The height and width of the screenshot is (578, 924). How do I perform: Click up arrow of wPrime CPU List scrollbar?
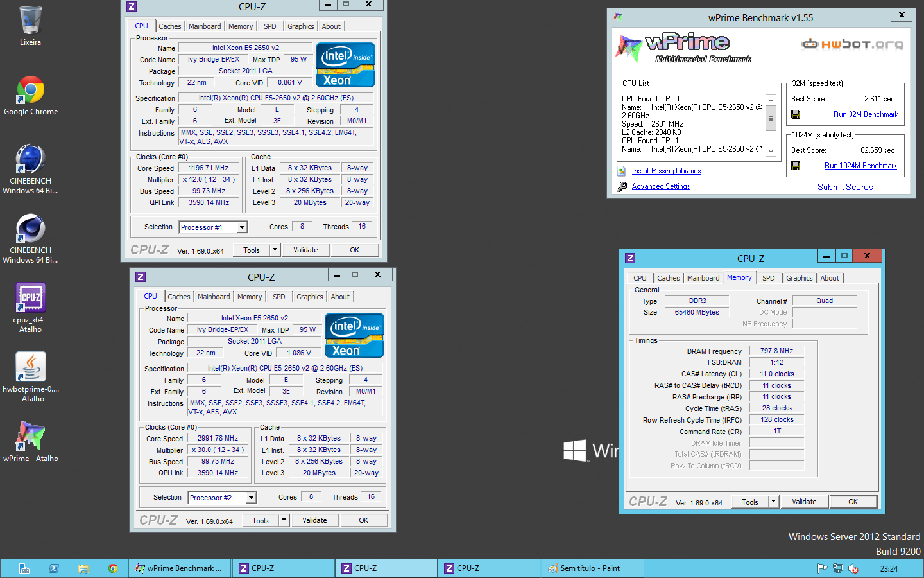pos(771,100)
